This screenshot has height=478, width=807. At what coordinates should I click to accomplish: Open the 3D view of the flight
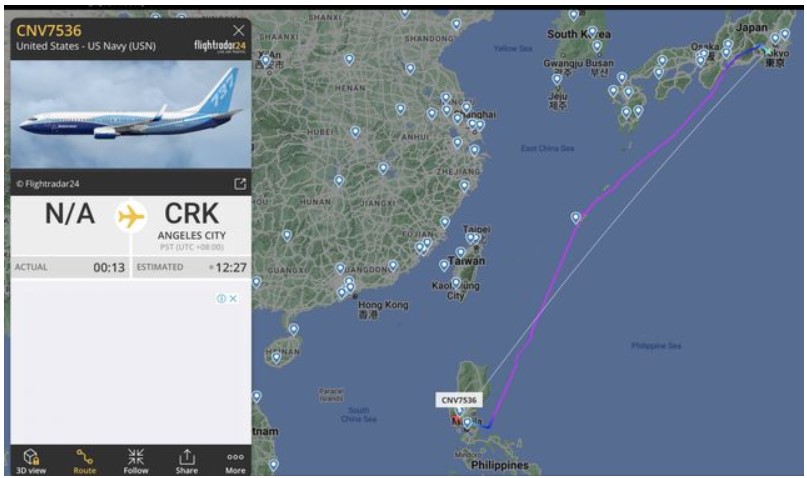coord(31,461)
